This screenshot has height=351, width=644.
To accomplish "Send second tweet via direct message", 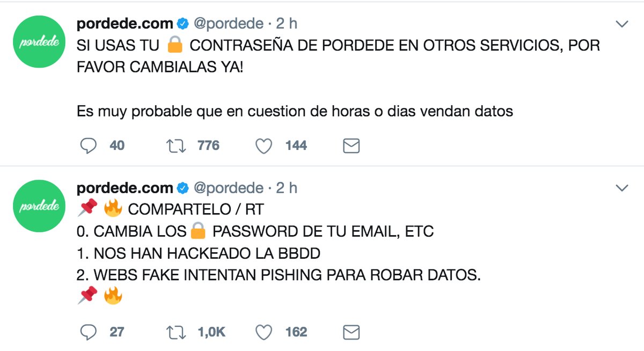I will click(x=351, y=332).
